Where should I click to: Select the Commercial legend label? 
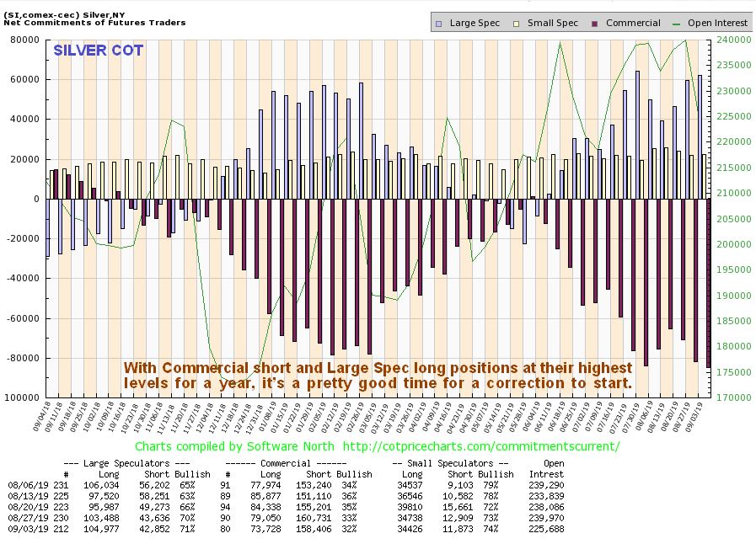coord(633,23)
